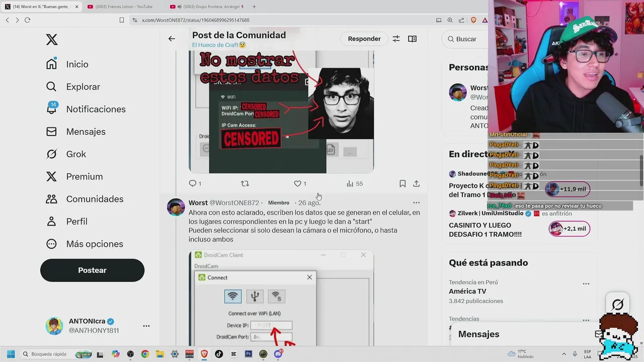Click the share icon in address bar
The height and width of the screenshot is (362, 644).
(461, 20)
